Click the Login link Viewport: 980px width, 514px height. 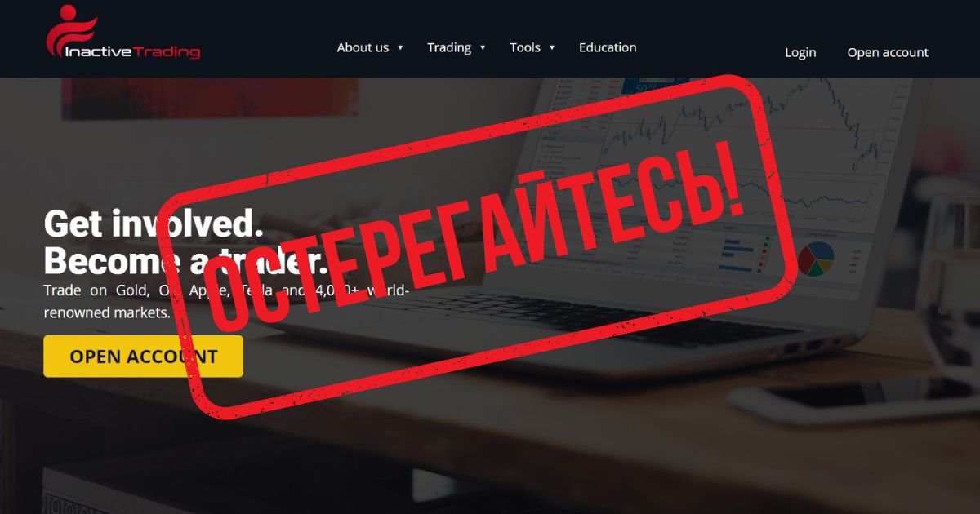tap(800, 52)
